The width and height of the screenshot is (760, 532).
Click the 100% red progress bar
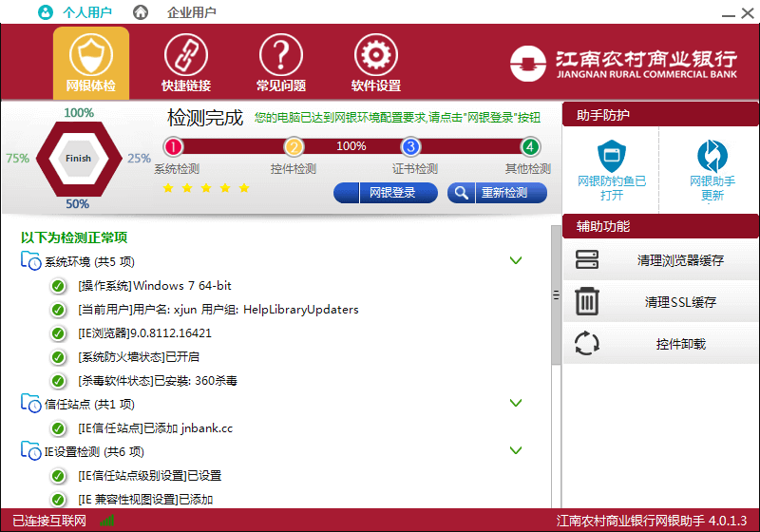(351, 146)
